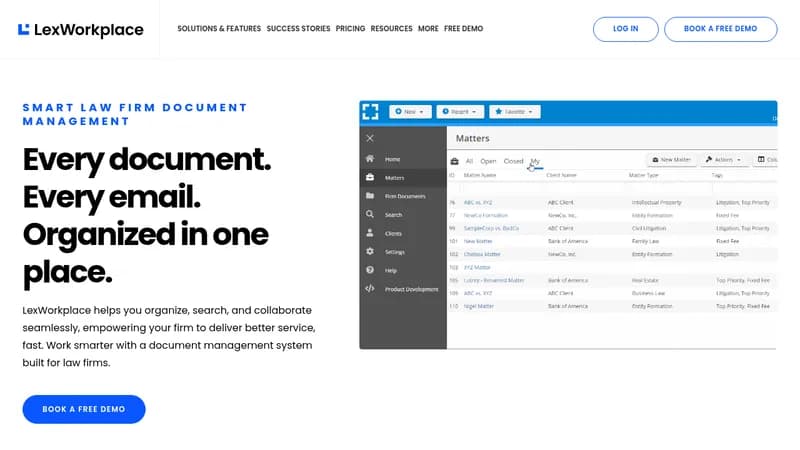Image resolution: width=800 pixels, height=450 pixels.
Task: Open Solutions & Features menu
Action: pyautogui.click(x=219, y=29)
